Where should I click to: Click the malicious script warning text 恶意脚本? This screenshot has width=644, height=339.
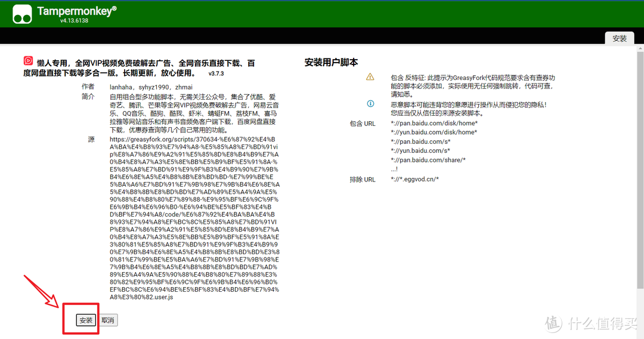click(x=469, y=109)
